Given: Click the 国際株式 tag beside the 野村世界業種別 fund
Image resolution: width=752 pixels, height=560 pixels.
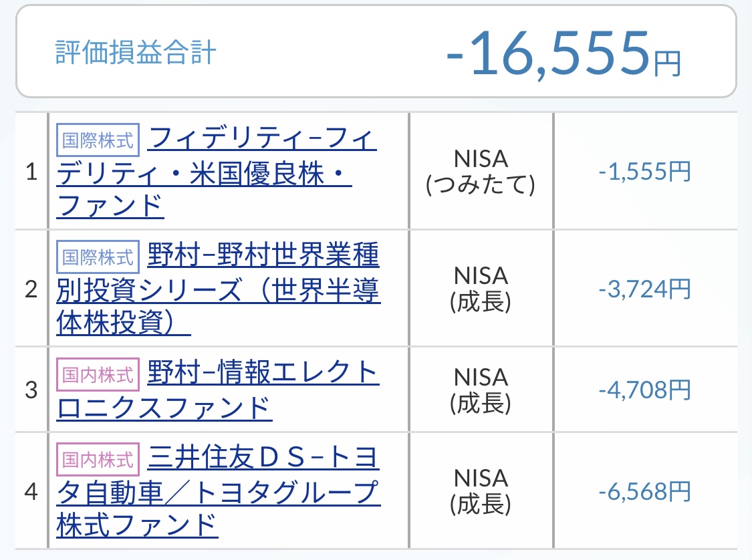Looking at the screenshot, I should coord(98,257).
